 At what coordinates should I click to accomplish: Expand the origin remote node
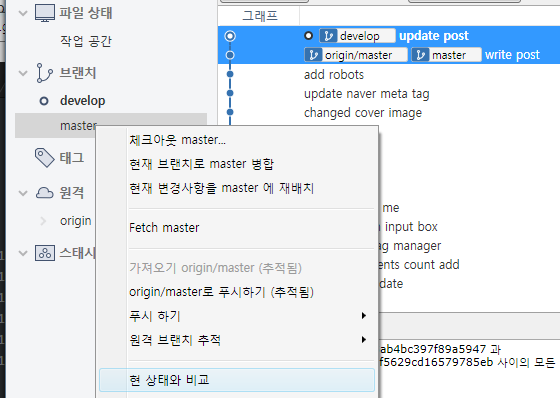click(x=43, y=221)
